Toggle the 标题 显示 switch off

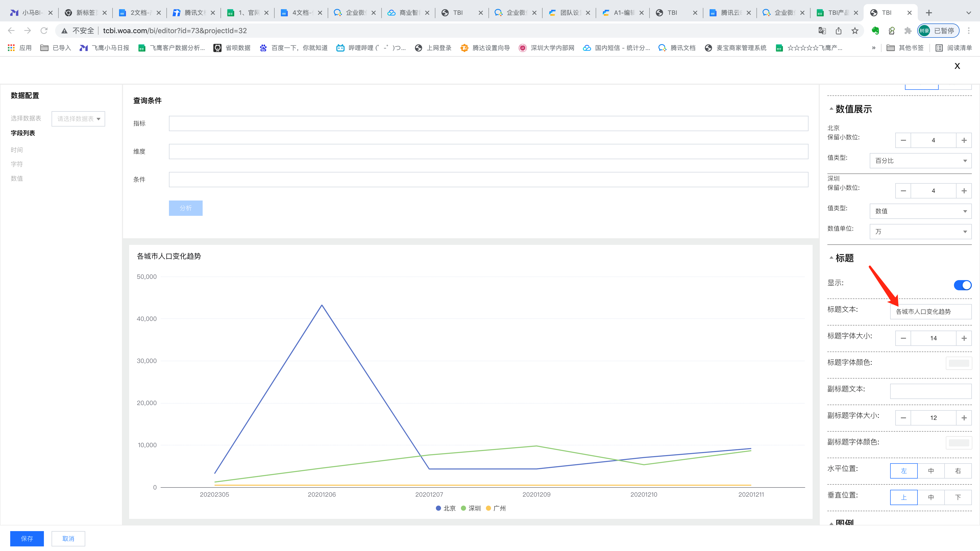962,285
